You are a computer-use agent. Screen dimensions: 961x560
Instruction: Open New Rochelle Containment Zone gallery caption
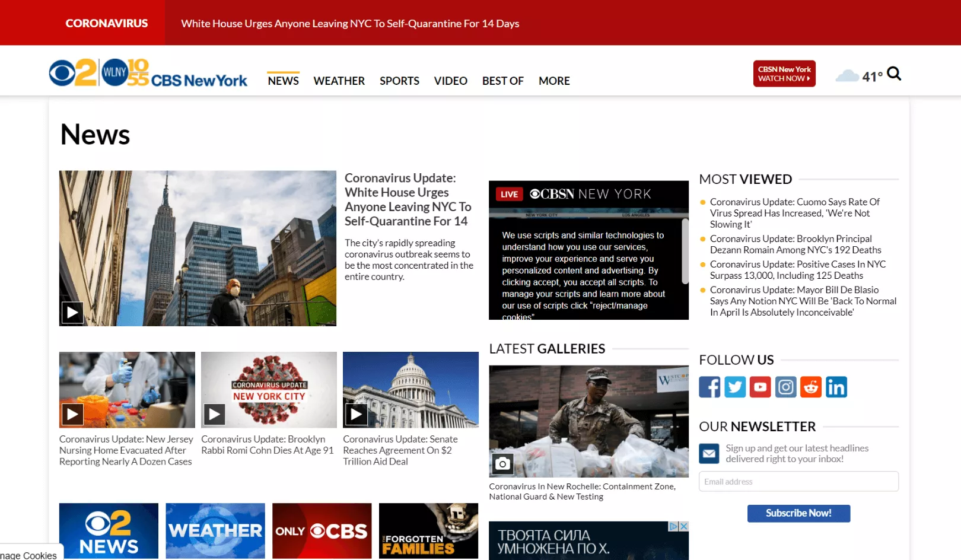coord(582,491)
